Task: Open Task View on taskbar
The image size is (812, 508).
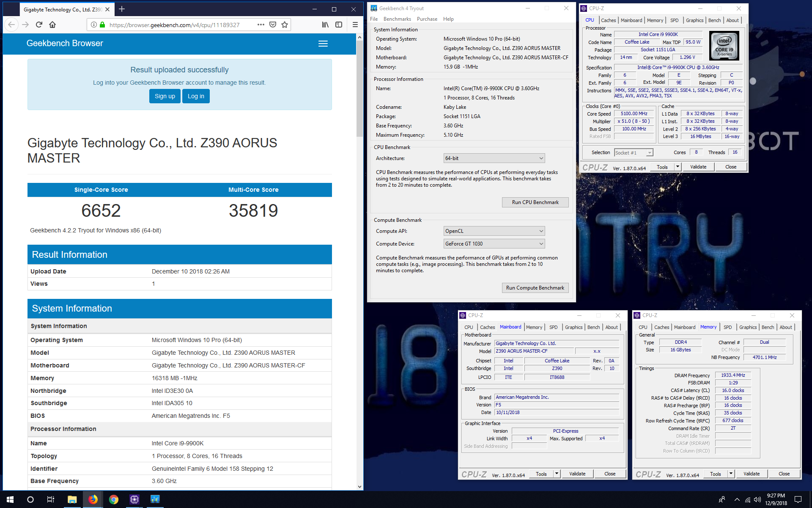Action: tap(51, 500)
